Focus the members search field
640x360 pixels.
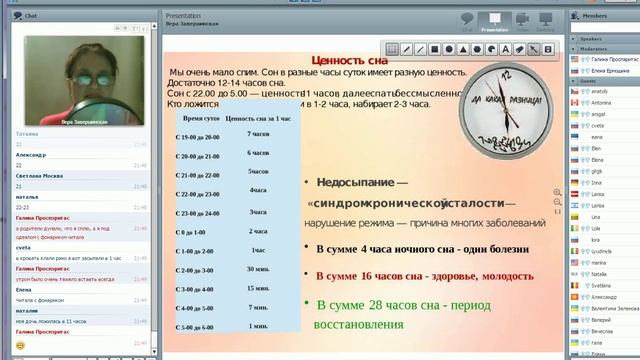coord(605,27)
